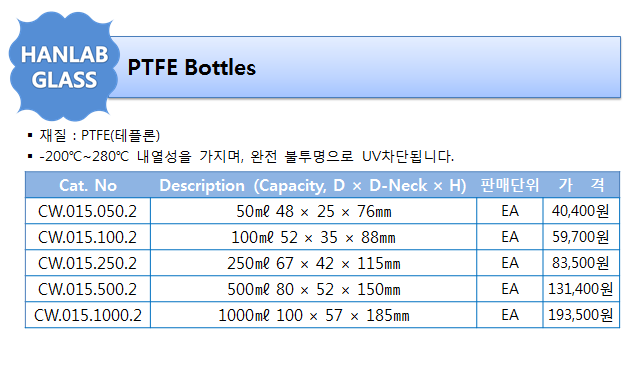
Task: Select catalog number CW.015.050.2
Action: point(87,211)
